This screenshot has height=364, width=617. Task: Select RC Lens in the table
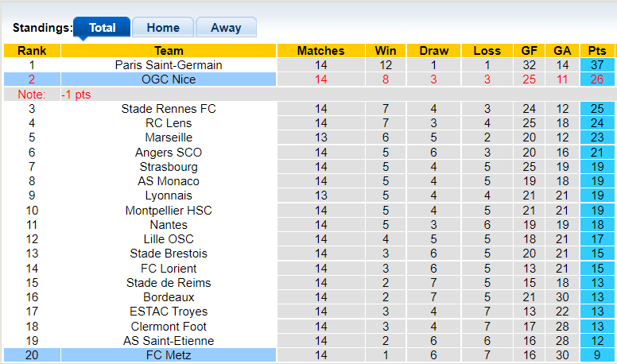tap(169, 123)
